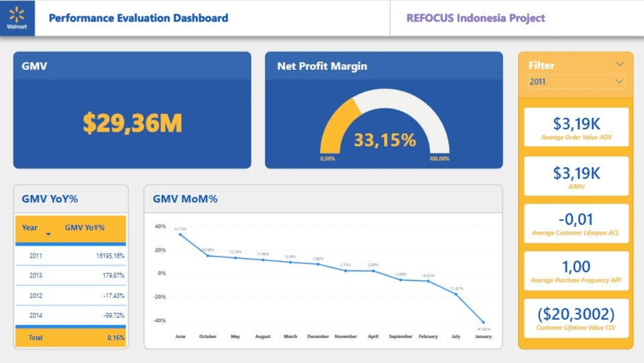
Task: Collapse the Filter panel chevron
Action: 620,64
